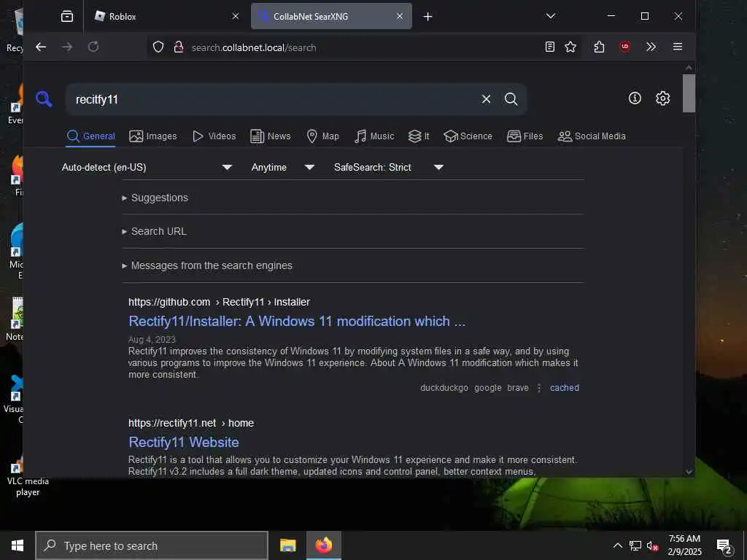747x560 pixels.
Task: Open File Explorer from taskbar
Action: pyautogui.click(x=287, y=545)
